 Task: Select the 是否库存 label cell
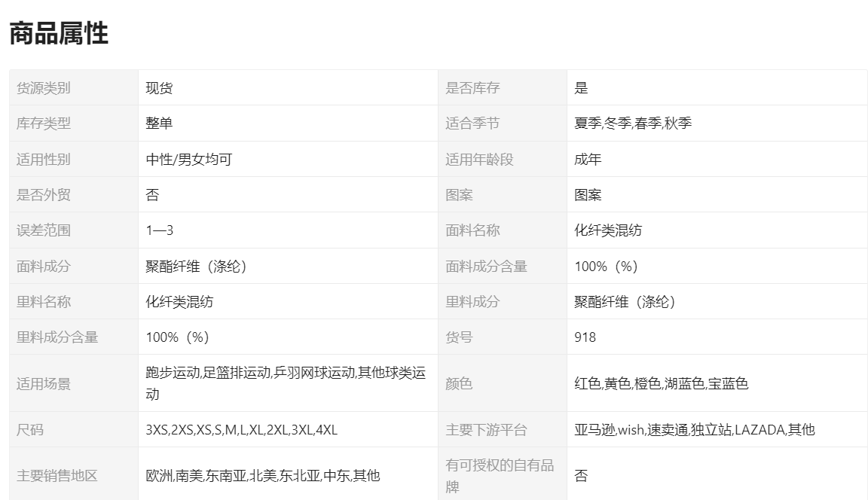(472, 88)
